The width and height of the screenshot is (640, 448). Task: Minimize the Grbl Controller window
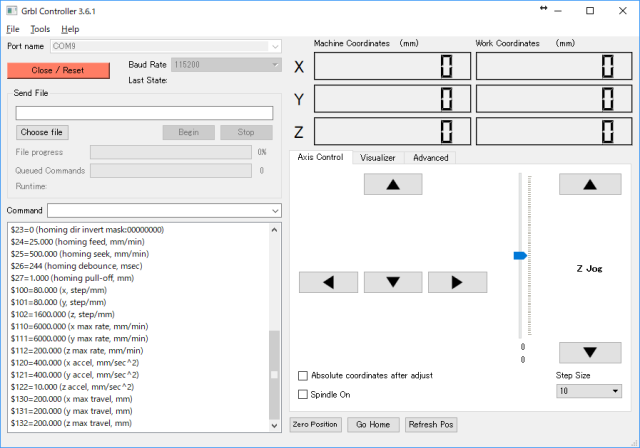[x=558, y=11]
